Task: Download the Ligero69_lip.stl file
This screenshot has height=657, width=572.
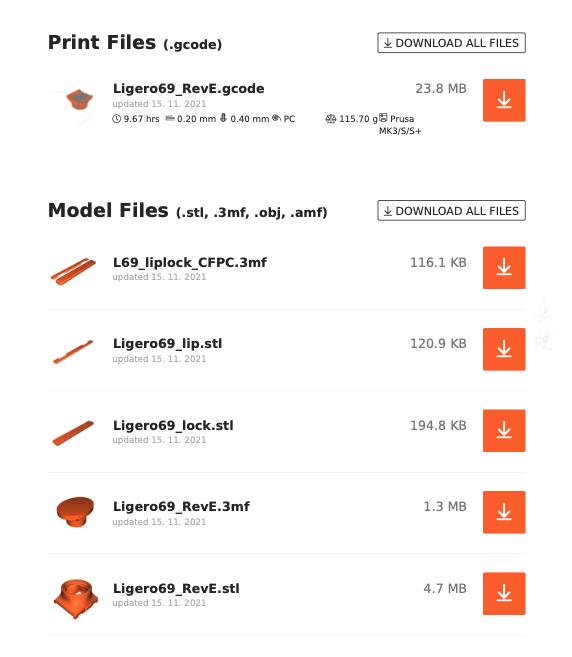Action: [504, 349]
